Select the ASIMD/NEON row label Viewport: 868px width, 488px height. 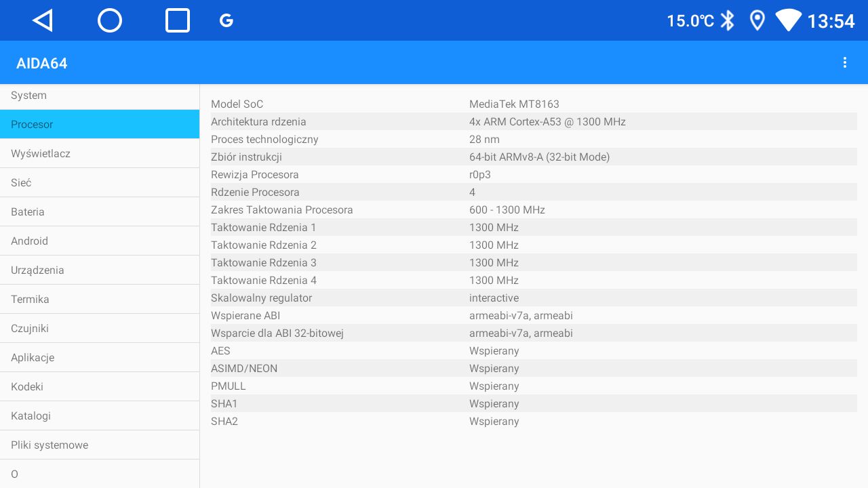tap(244, 368)
